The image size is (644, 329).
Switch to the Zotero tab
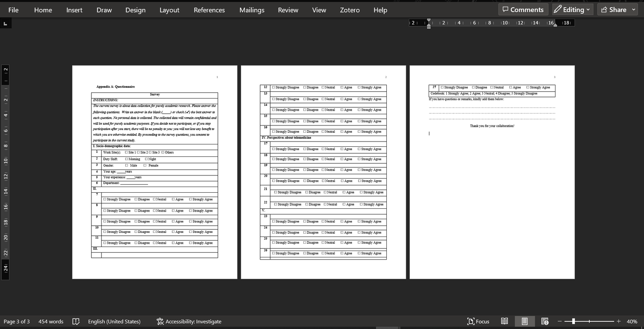(x=350, y=10)
